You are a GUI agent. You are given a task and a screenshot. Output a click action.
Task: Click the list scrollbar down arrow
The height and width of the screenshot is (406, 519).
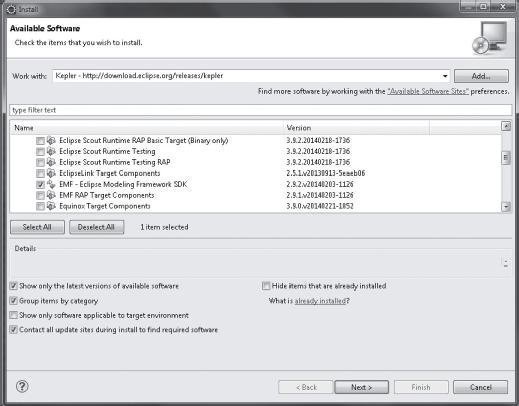point(506,207)
